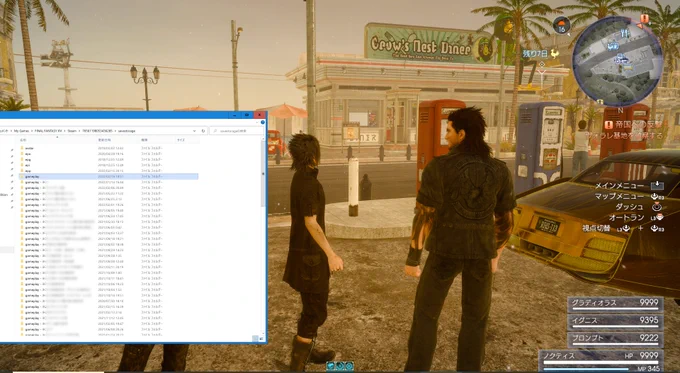The width and height of the screenshot is (680, 373).
Task: Click the game minimap
Action: tap(618, 62)
